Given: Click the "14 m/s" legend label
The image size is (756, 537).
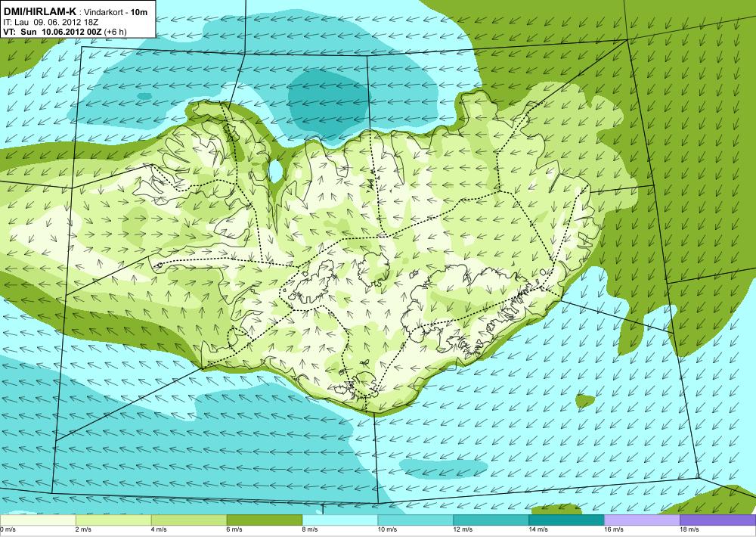Looking at the screenshot, I should pos(538,529).
